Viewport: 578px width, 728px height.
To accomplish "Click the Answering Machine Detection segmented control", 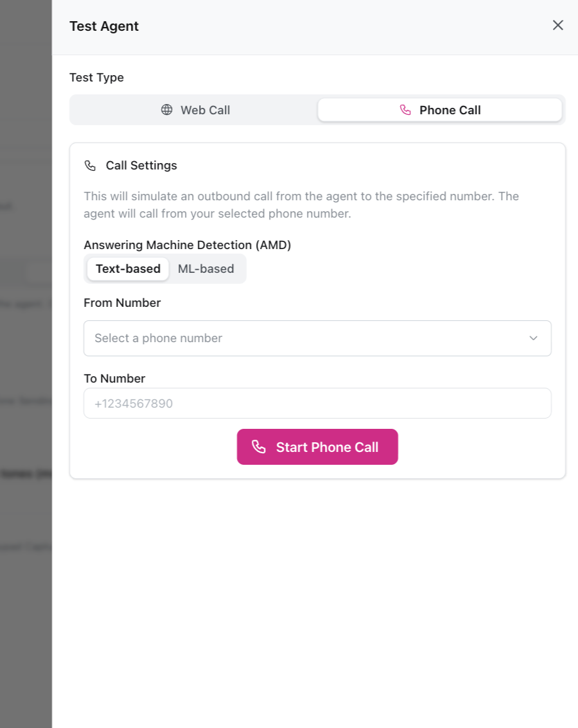I will [165, 268].
